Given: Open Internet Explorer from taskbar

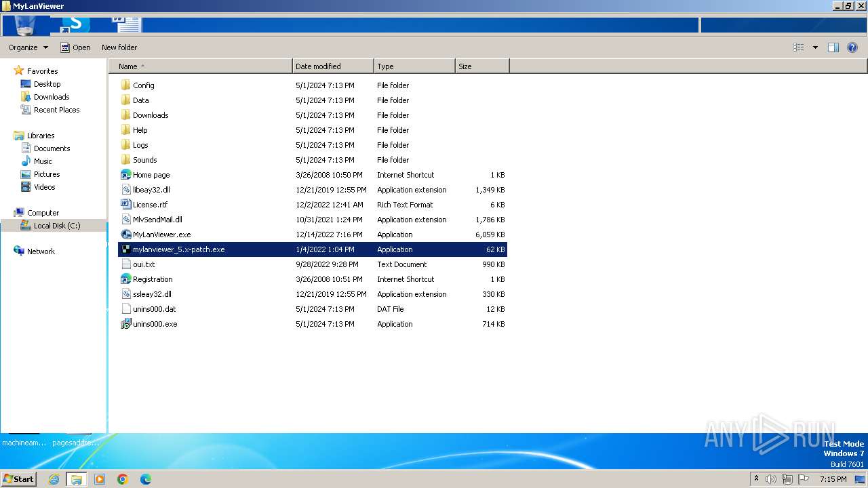Looking at the screenshot, I should tap(54, 479).
